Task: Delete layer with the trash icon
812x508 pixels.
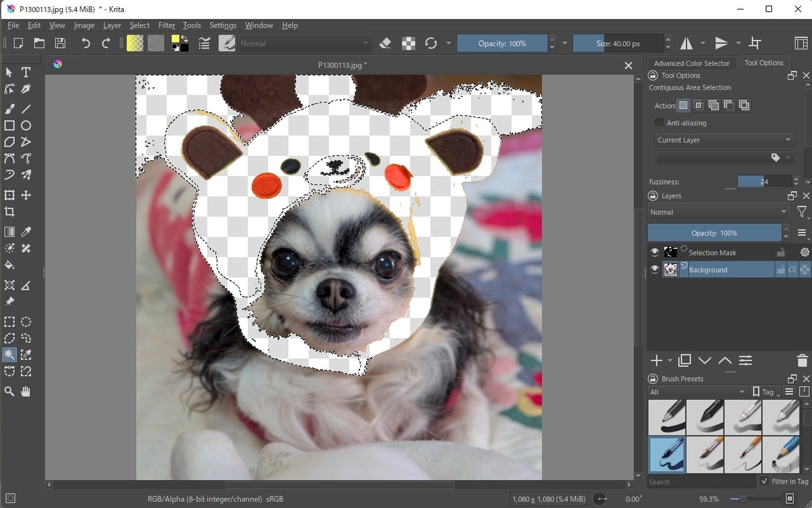Action: point(802,361)
